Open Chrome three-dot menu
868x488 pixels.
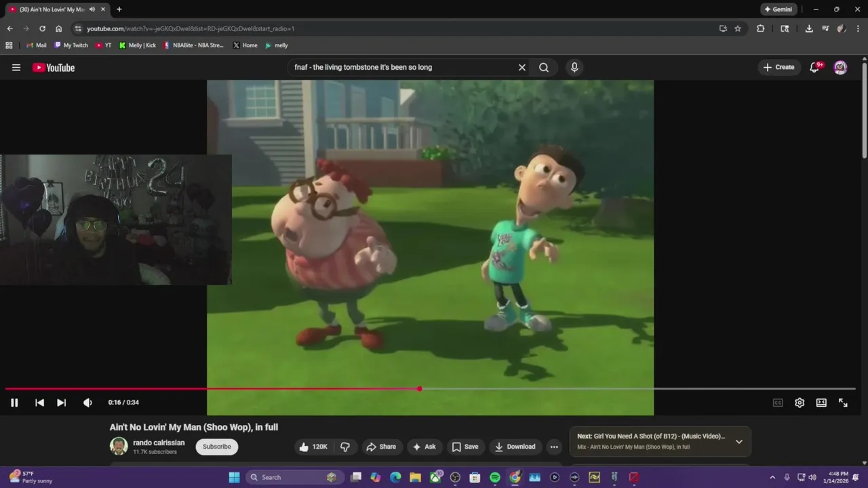tap(859, 28)
